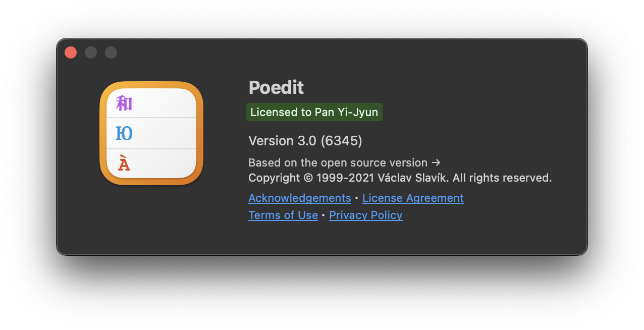Click the yellow minimize button
Image resolution: width=644 pixels, height=330 pixels.
pyautogui.click(x=91, y=52)
